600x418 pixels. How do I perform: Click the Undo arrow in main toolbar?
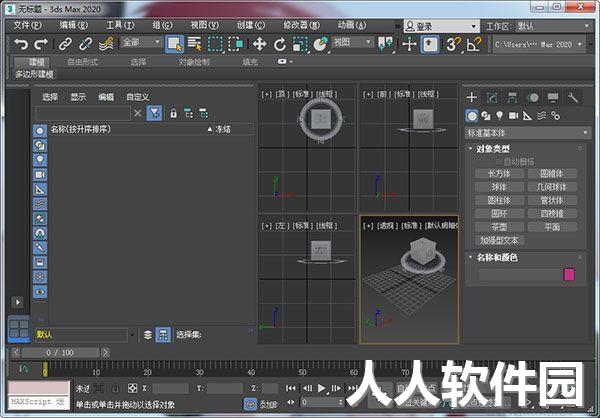pyautogui.click(x=21, y=44)
